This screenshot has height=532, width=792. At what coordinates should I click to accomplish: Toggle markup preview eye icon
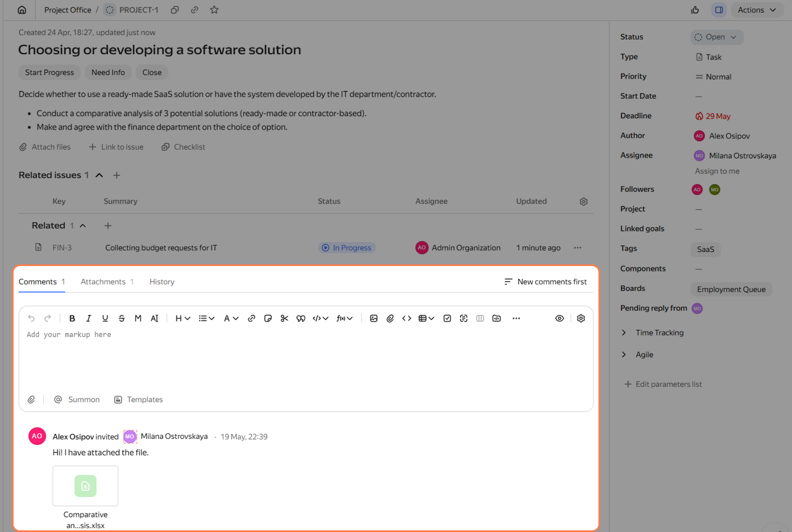coord(559,319)
